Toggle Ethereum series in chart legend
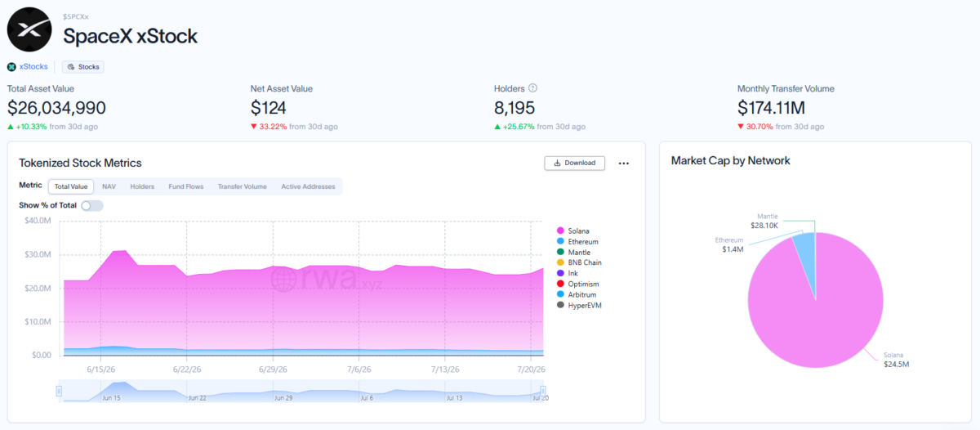The width and height of the screenshot is (980, 430). [577, 242]
